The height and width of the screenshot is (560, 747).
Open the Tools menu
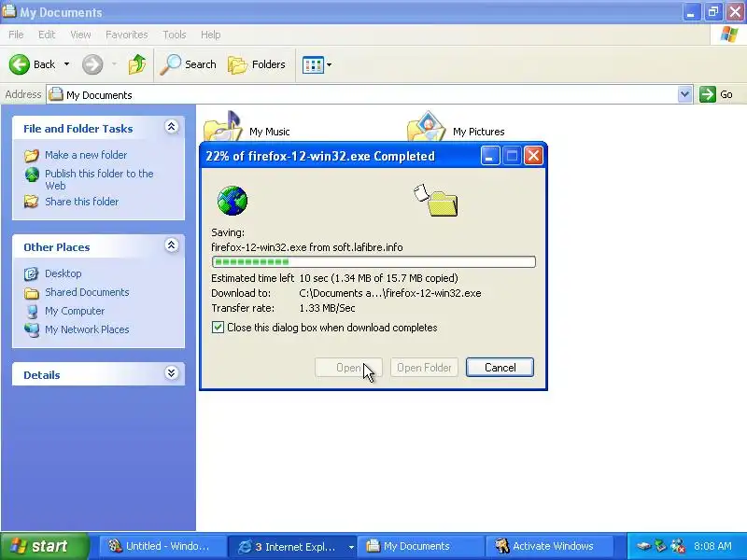click(x=175, y=35)
